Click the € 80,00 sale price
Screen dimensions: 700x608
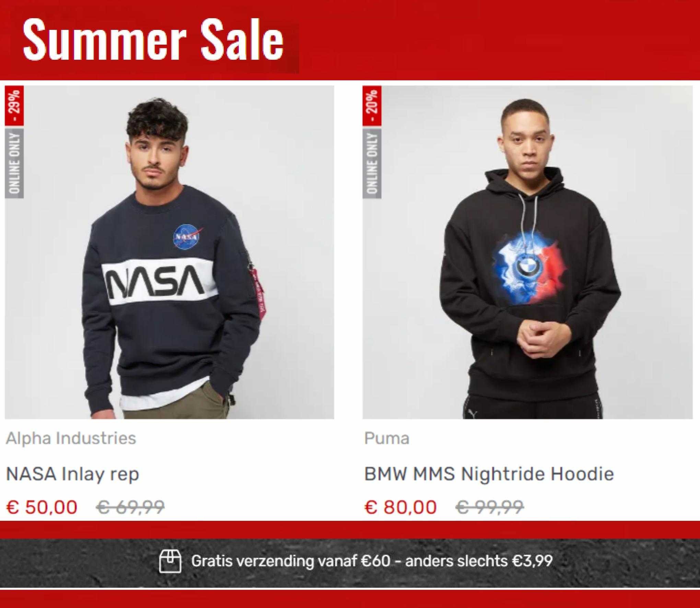400,507
